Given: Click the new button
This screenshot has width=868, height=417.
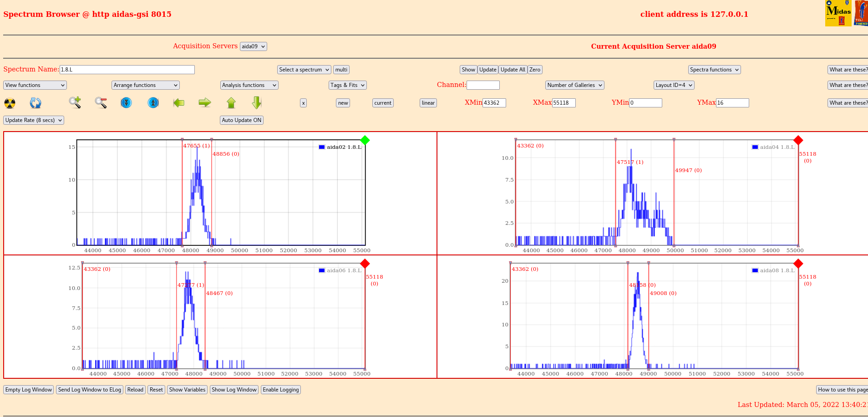Looking at the screenshot, I should (x=343, y=103).
